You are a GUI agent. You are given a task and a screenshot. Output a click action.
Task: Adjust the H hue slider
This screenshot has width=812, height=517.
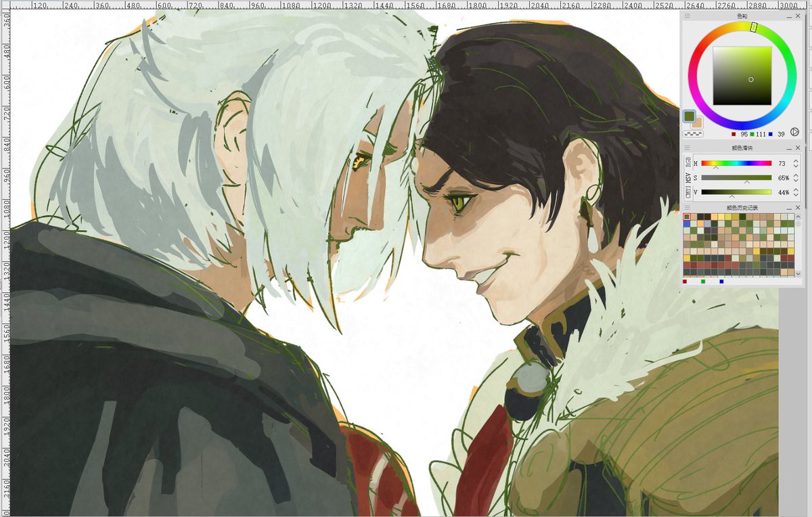736,163
